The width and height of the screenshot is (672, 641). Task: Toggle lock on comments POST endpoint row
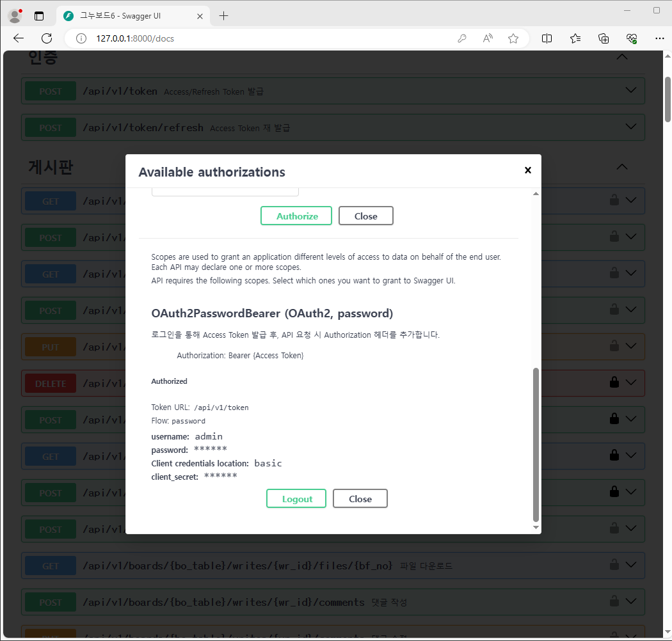point(614,601)
